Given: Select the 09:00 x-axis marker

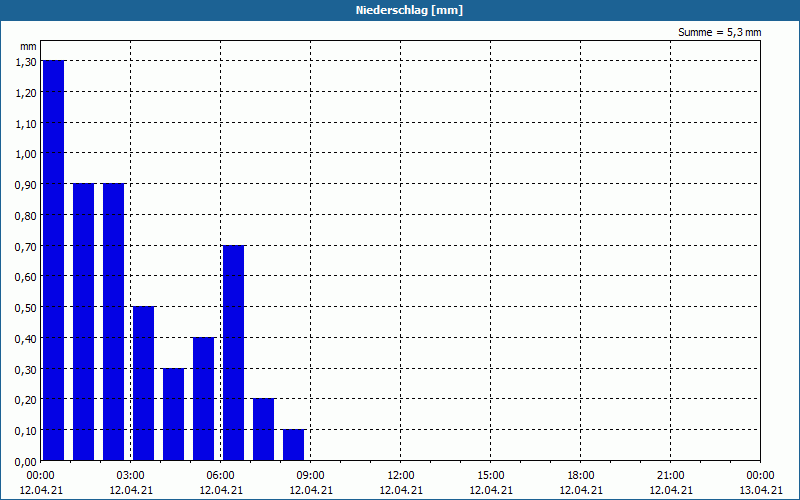Looking at the screenshot, I should click(x=311, y=476).
